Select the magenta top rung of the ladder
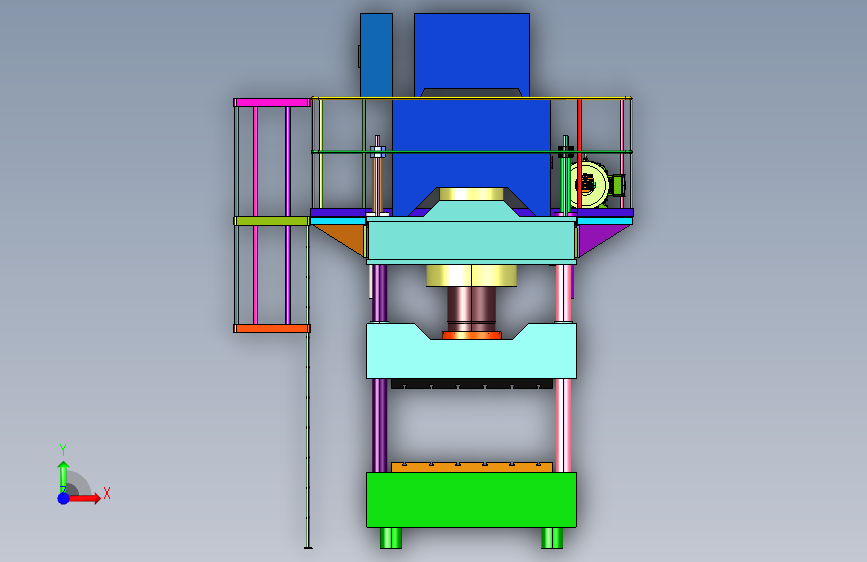Screen dimensions: 867x562 tap(271, 102)
